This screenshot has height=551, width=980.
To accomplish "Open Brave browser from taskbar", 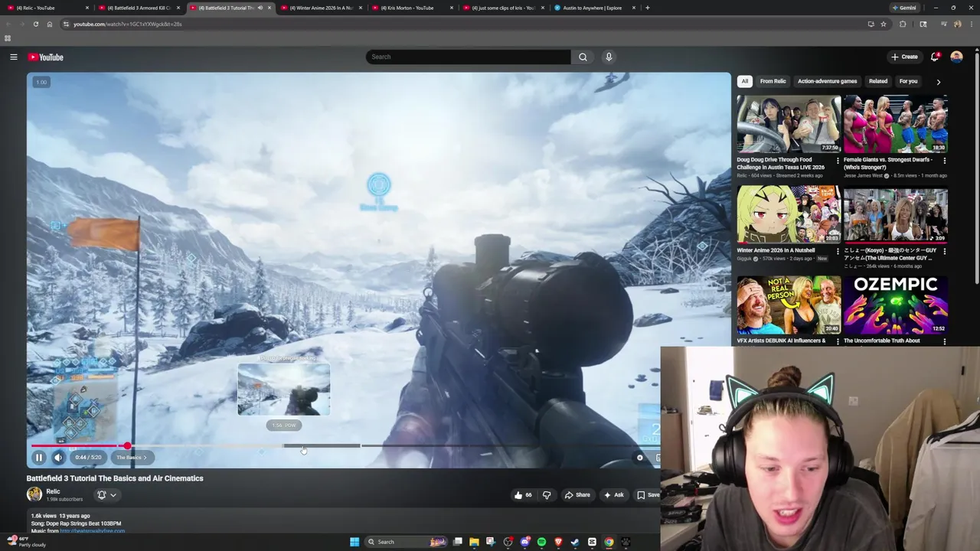I will (x=558, y=542).
